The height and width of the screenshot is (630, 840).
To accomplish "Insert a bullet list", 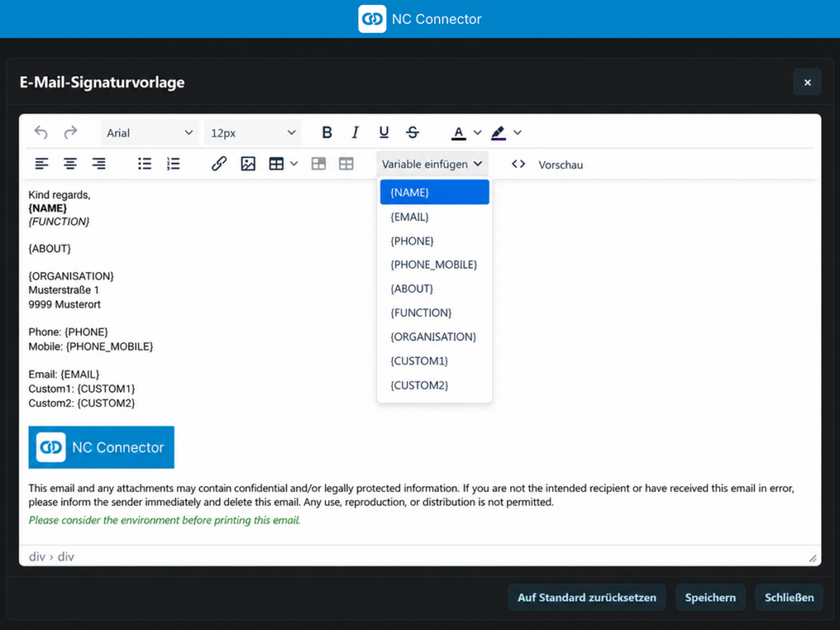I will (x=144, y=164).
